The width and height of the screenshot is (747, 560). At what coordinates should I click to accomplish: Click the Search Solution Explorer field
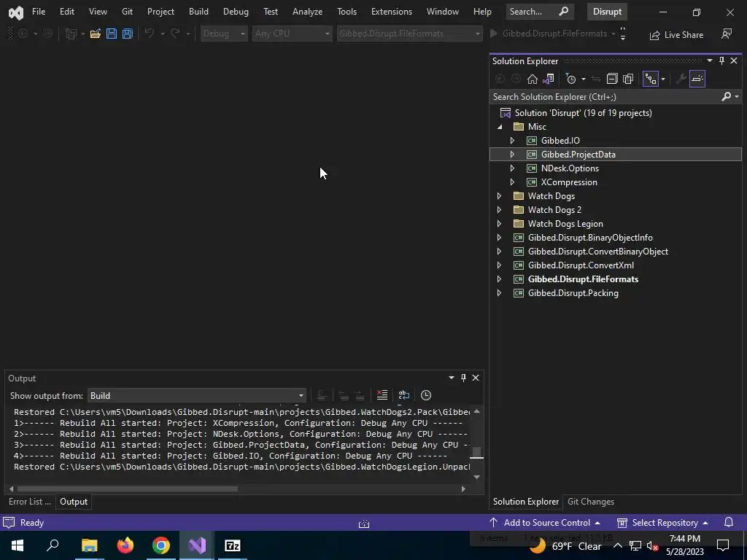coord(605,97)
